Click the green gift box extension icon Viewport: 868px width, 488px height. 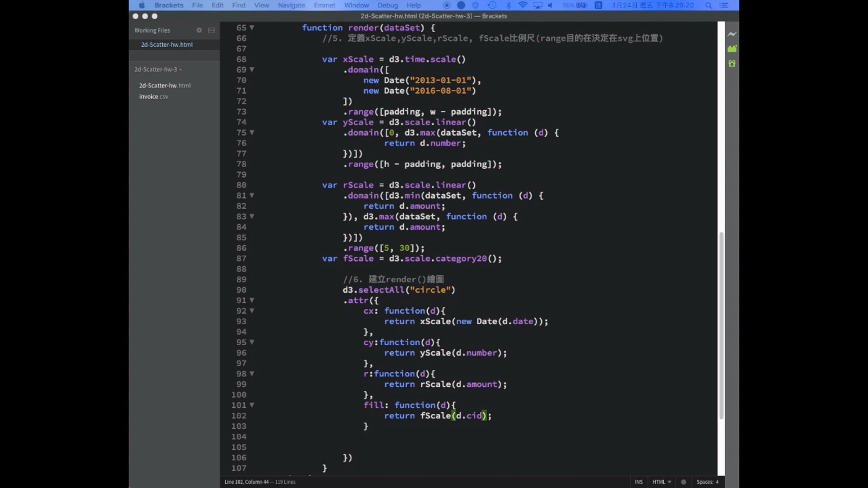[x=732, y=64]
